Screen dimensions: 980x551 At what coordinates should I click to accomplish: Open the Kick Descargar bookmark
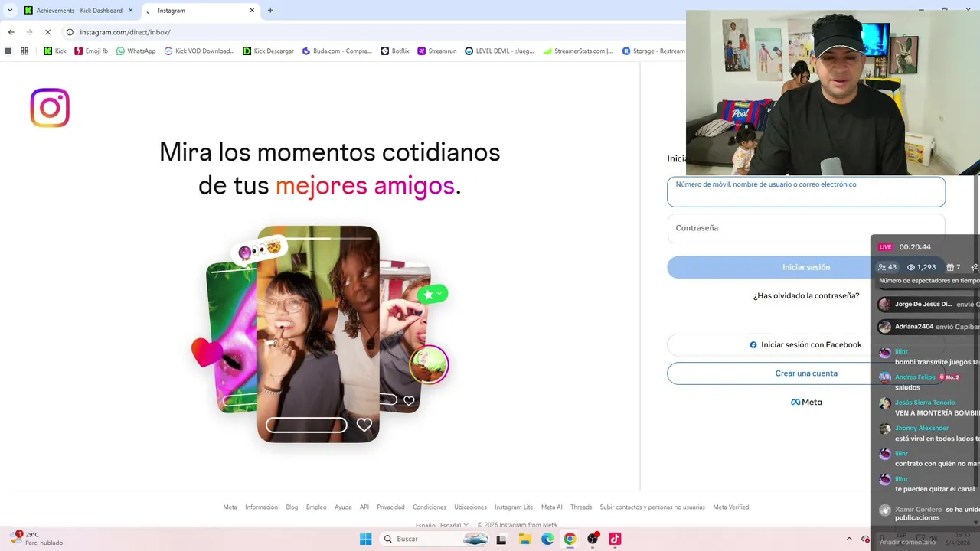click(268, 51)
